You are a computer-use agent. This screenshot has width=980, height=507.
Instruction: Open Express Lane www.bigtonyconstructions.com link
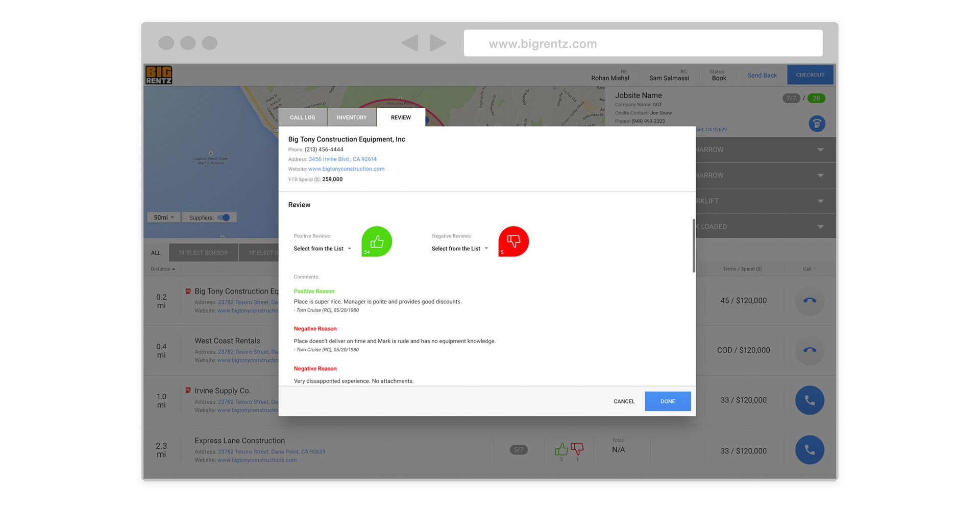[257, 460]
